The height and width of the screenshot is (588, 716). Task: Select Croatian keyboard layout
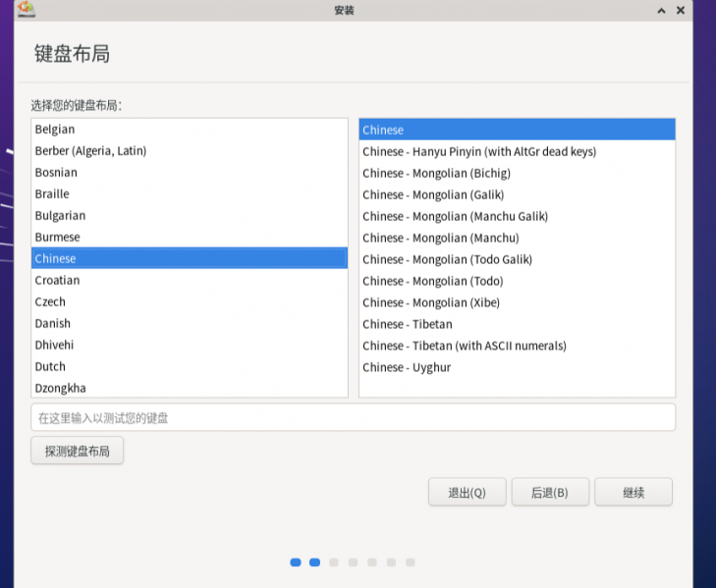click(x=57, y=281)
